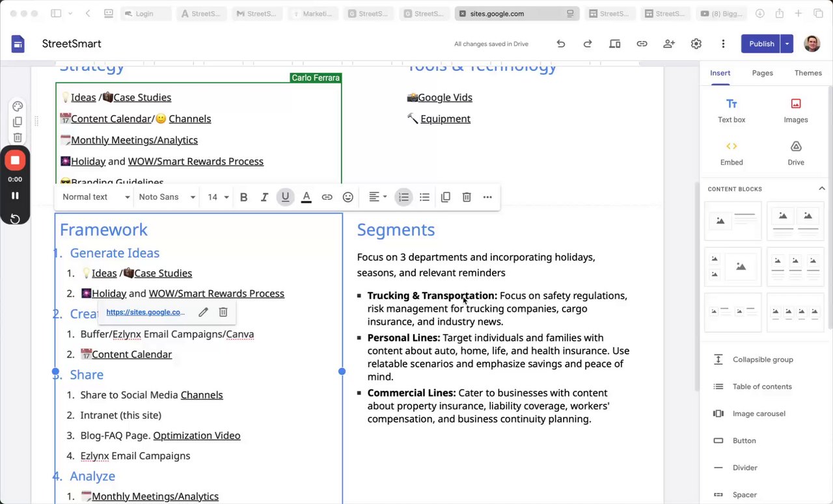Switch to the Themes tab
Viewport: 833px width, 504px height.
808,73
